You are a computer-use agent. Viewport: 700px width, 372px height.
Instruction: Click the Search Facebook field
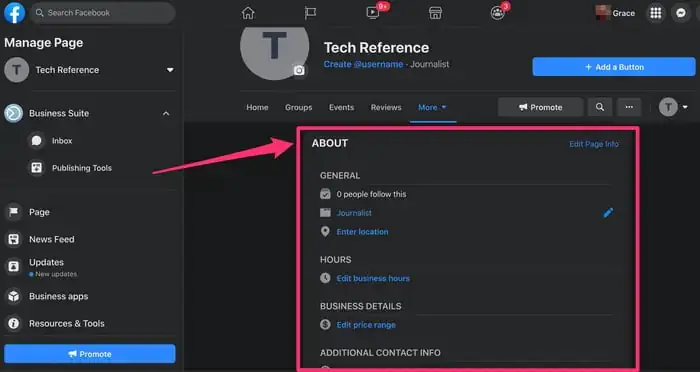(103, 13)
